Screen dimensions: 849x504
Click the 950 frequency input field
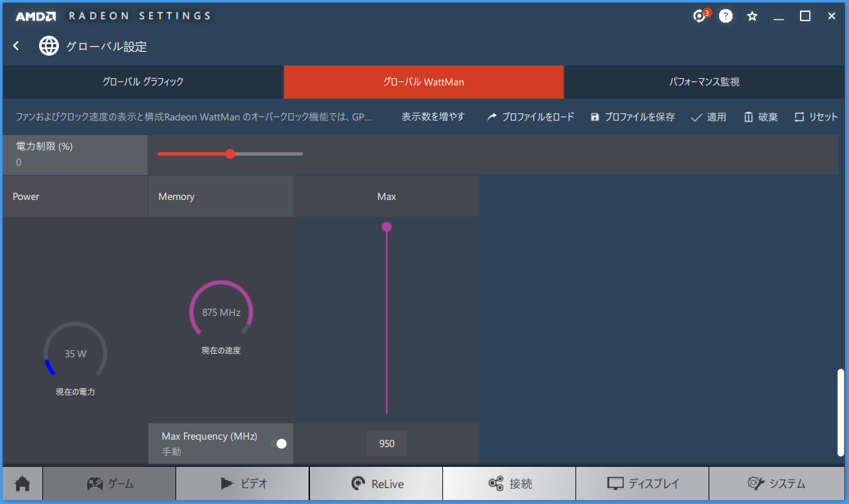pyautogui.click(x=387, y=444)
